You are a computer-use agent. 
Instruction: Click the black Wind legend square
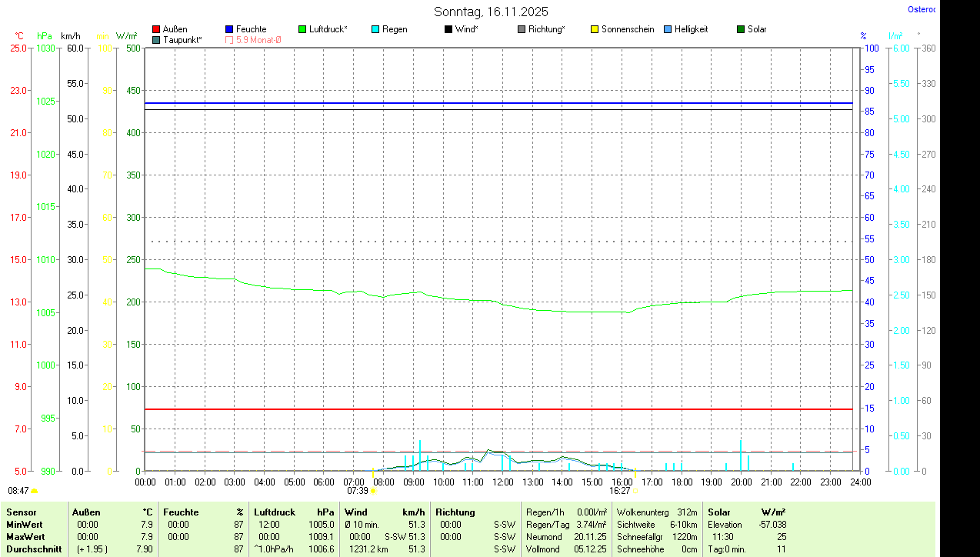click(x=448, y=29)
